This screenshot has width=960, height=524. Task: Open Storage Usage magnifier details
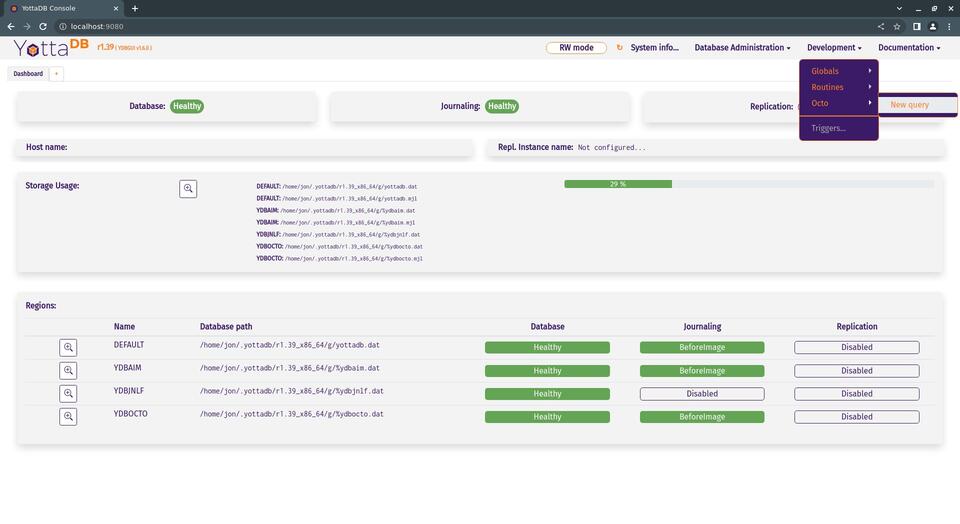[x=188, y=189]
